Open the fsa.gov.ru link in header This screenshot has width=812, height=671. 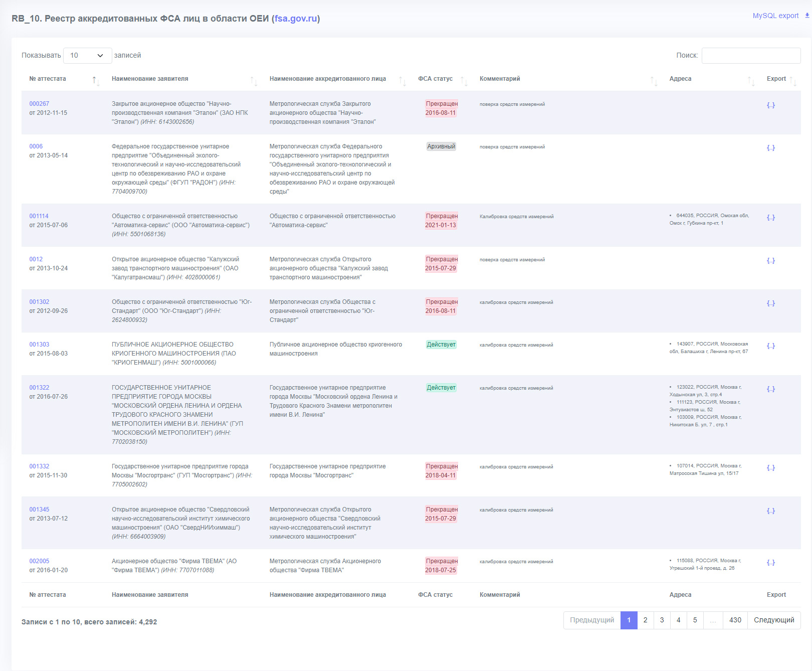(x=296, y=19)
